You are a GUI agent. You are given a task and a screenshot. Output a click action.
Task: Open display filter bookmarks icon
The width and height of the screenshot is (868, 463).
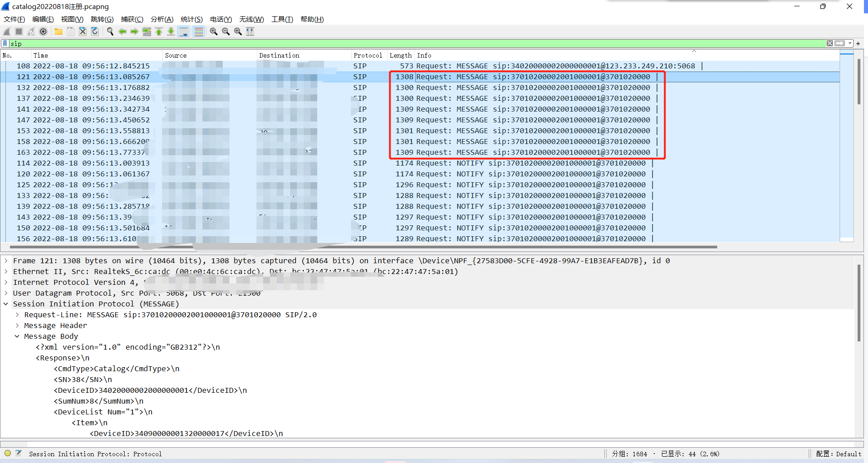click(x=5, y=43)
